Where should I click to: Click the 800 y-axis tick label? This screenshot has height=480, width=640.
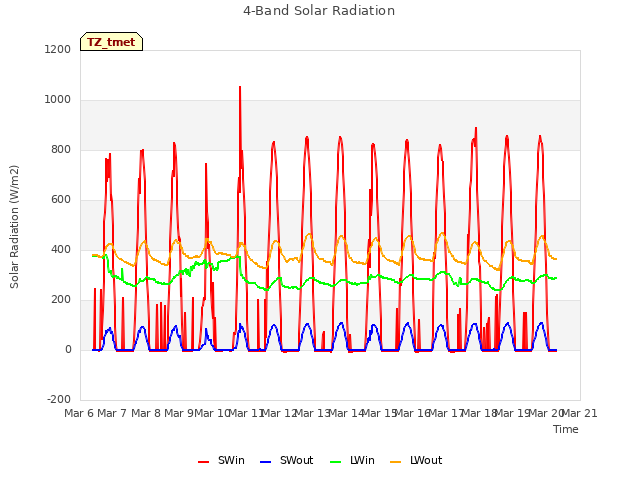click(x=61, y=149)
